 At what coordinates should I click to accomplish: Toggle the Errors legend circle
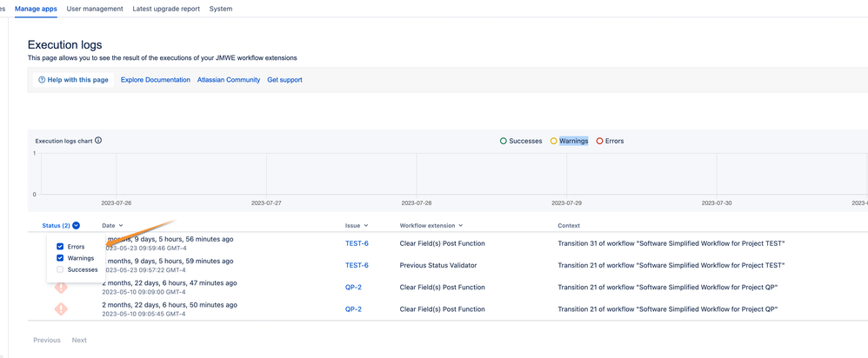599,141
